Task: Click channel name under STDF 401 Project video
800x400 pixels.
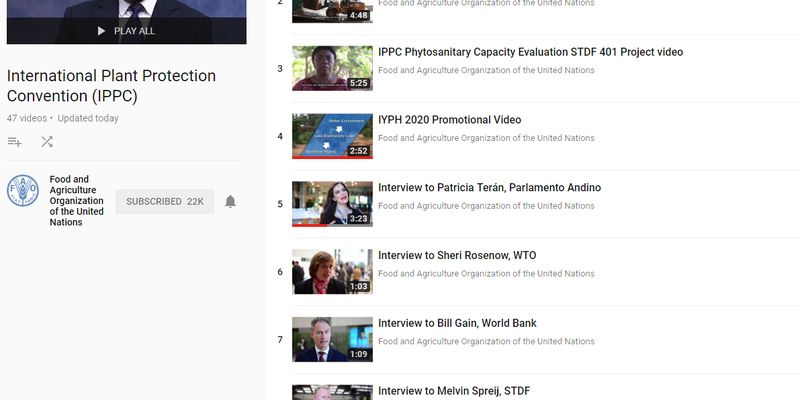Action: (486, 70)
